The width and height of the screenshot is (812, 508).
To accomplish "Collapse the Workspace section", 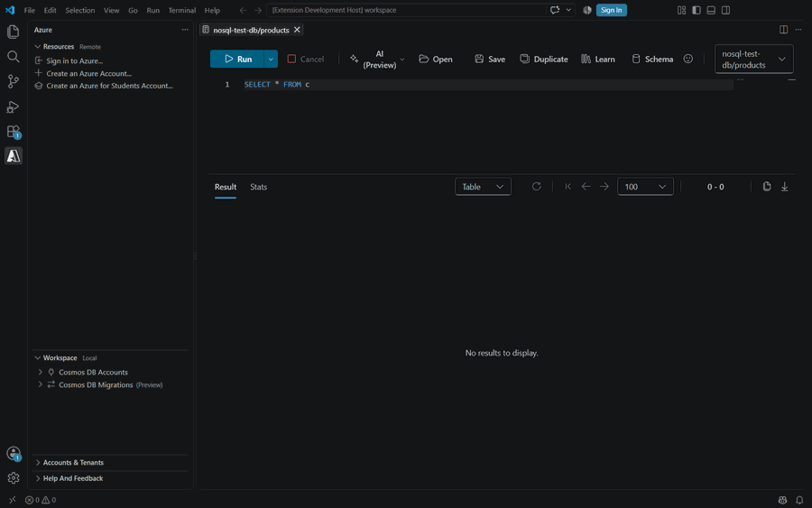I will click(37, 358).
